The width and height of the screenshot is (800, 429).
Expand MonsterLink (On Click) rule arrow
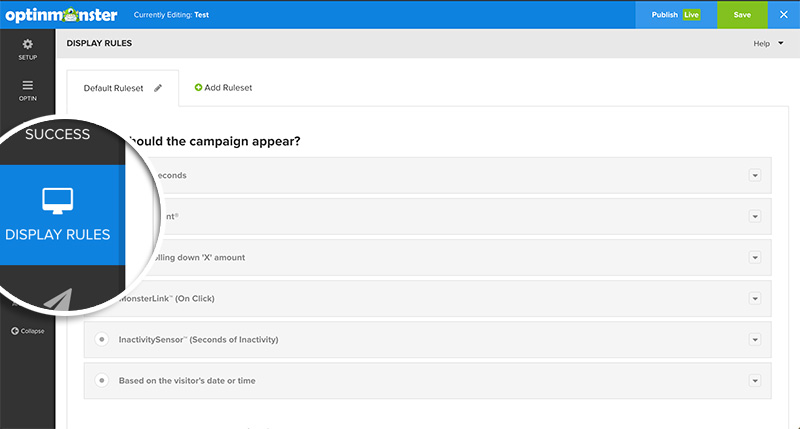coord(755,298)
